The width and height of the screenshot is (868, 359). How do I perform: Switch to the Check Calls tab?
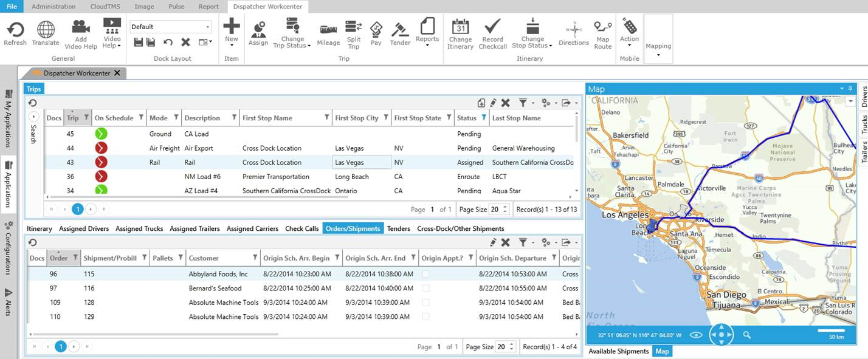302,229
